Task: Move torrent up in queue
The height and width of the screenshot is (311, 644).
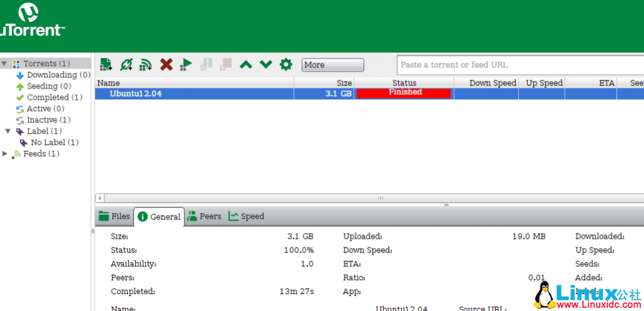Action: tap(246, 65)
